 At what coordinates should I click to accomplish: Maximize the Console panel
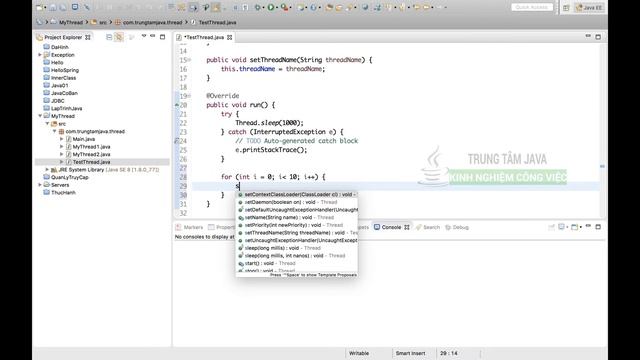[x=598, y=227]
